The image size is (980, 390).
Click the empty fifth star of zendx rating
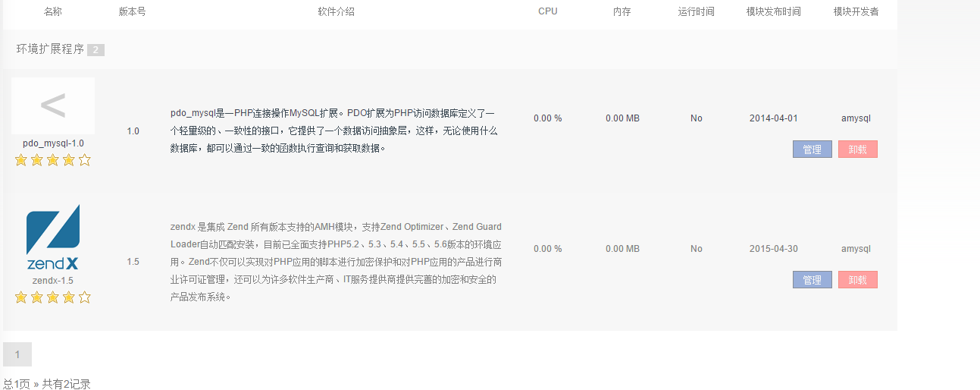click(x=85, y=297)
